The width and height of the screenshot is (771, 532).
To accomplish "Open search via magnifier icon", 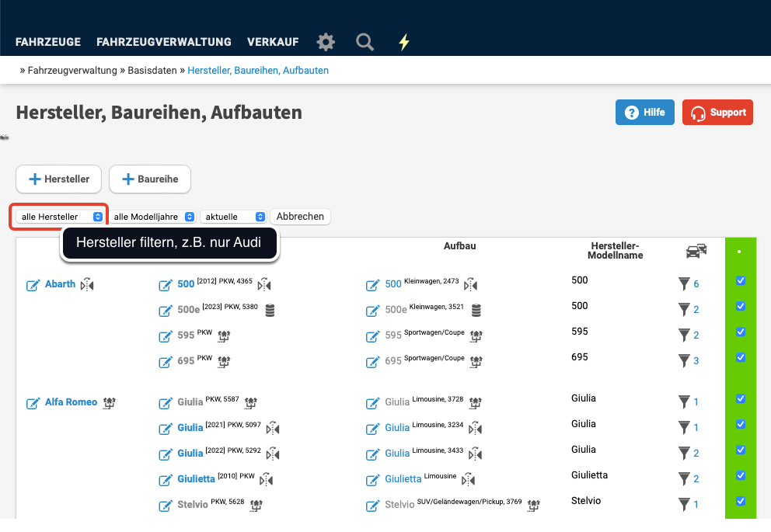I will click(365, 42).
